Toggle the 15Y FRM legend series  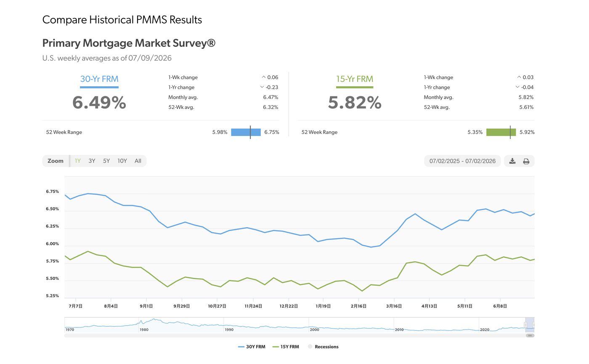(286, 347)
